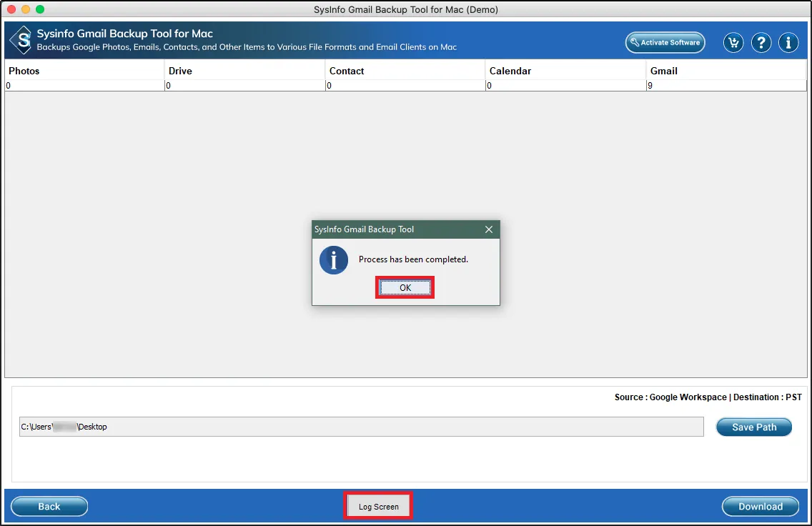
Task: Click the Activate Software button
Action: [665, 42]
